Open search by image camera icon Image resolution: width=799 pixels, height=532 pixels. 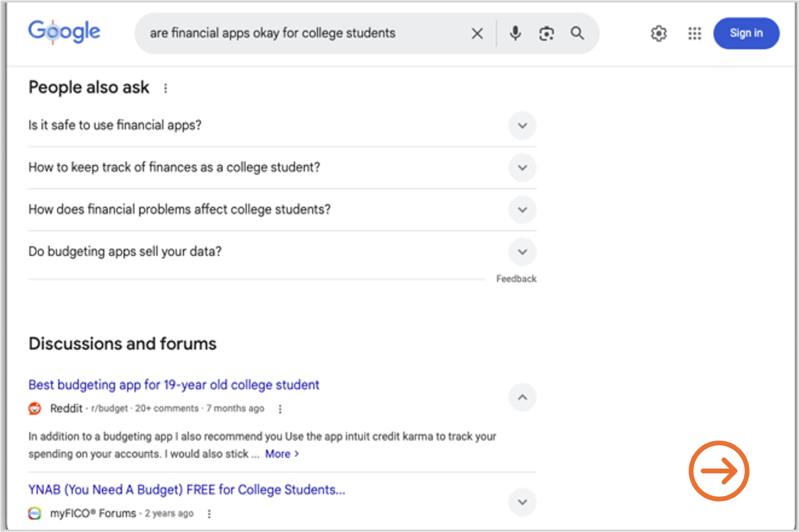tap(546, 34)
